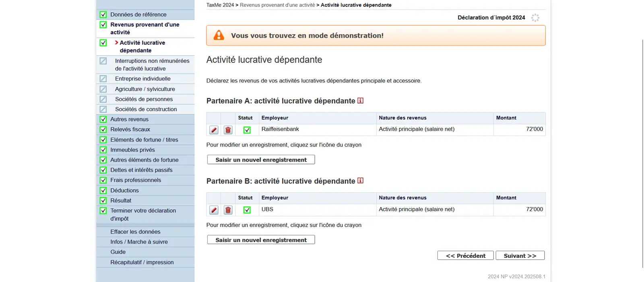Click checkmark icon beside Résultat
Image resolution: width=644 pixels, height=282 pixels.
click(x=103, y=200)
